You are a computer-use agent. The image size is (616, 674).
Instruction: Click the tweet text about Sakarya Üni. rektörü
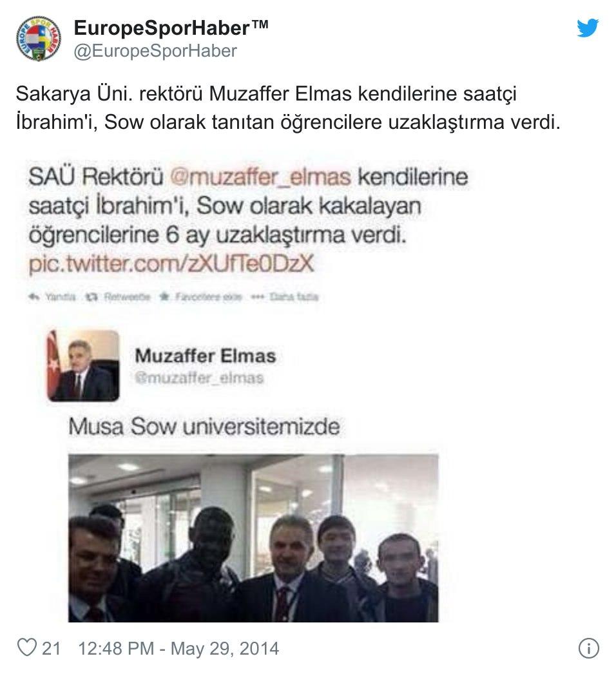click(x=288, y=108)
